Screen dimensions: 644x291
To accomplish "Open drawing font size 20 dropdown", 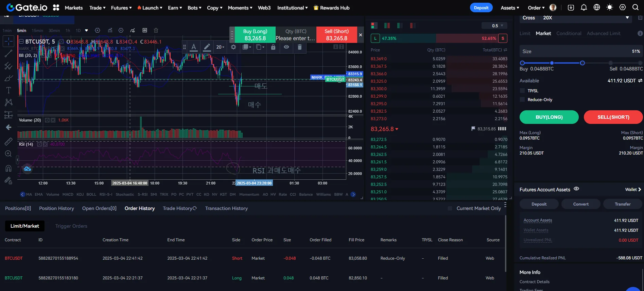I will [220, 47].
